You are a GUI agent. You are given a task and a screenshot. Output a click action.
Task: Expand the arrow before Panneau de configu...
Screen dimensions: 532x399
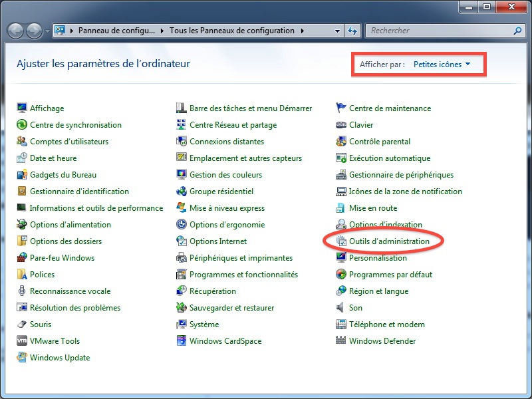(x=72, y=31)
